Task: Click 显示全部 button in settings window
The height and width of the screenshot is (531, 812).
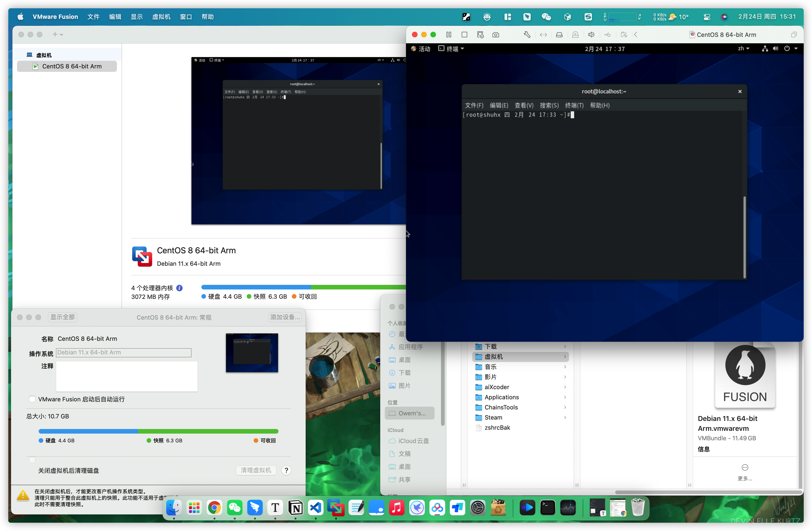Action: click(62, 317)
